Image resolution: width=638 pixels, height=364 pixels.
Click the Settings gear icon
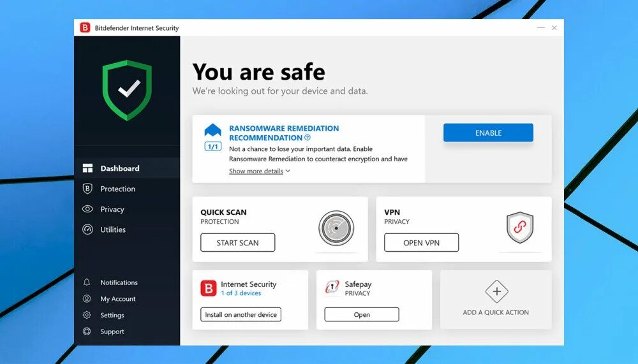coord(87,315)
